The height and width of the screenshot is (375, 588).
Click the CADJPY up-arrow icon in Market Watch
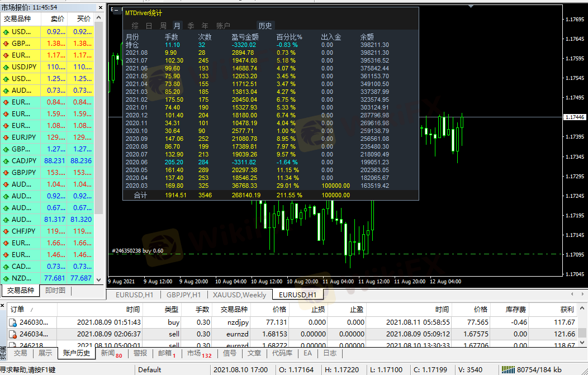pyautogui.click(x=6, y=161)
